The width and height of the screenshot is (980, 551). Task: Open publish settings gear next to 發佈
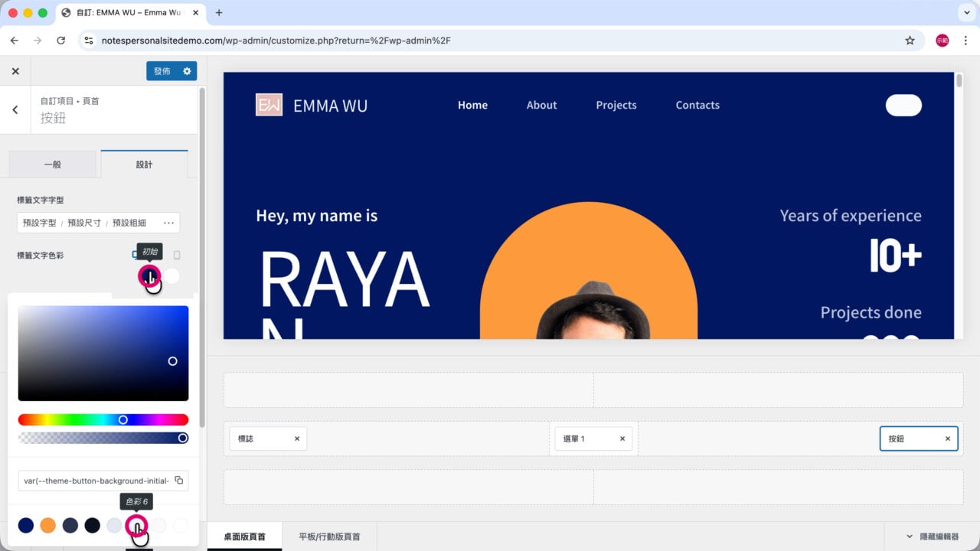187,71
